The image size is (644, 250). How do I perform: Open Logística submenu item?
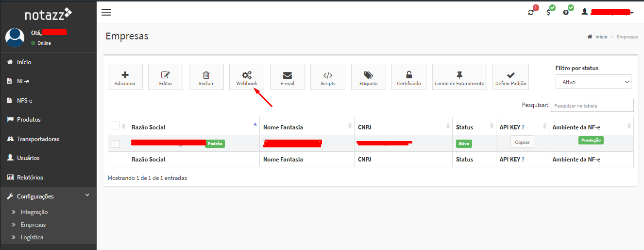tap(32, 237)
